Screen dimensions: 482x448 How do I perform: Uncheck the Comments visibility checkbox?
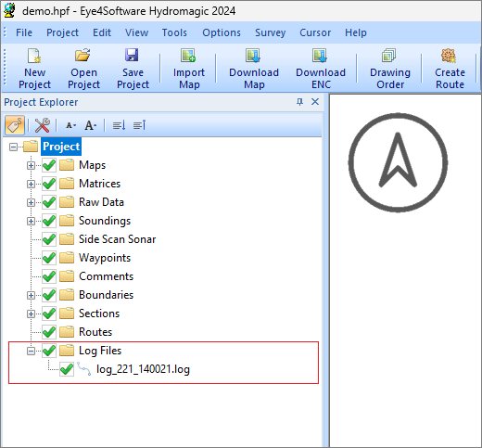click(49, 276)
